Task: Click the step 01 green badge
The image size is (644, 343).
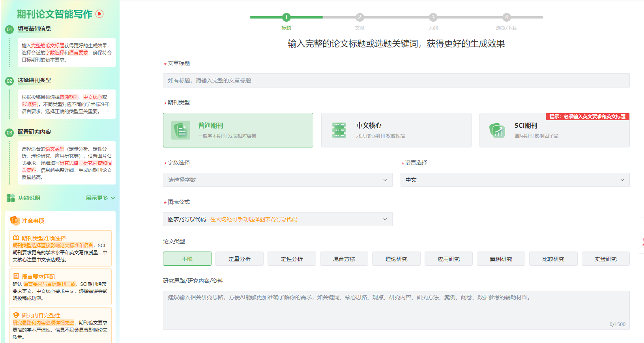Action: (x=9, y=29)
